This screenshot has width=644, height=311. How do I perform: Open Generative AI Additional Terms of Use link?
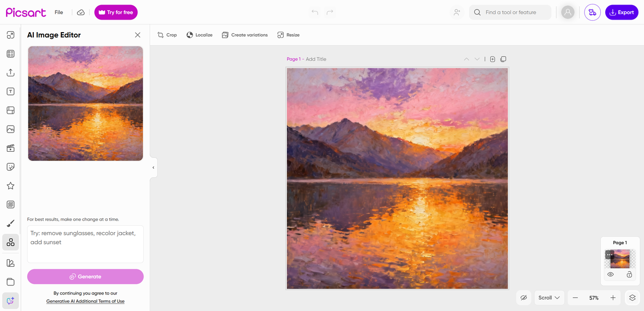[85, 301]
